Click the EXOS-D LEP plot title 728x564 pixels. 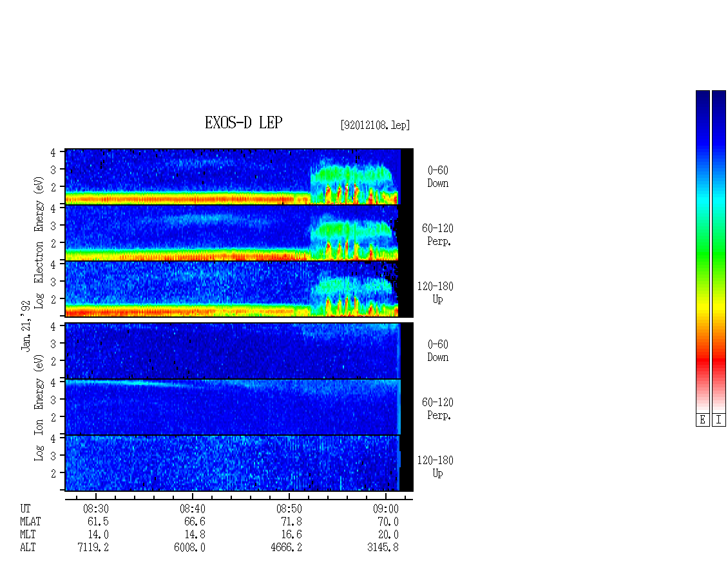(244, 122)
